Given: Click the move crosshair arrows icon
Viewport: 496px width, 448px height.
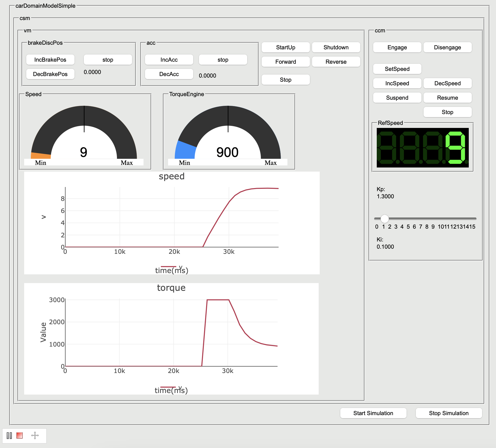Looking at the screenshot, I should pos(35,435).
